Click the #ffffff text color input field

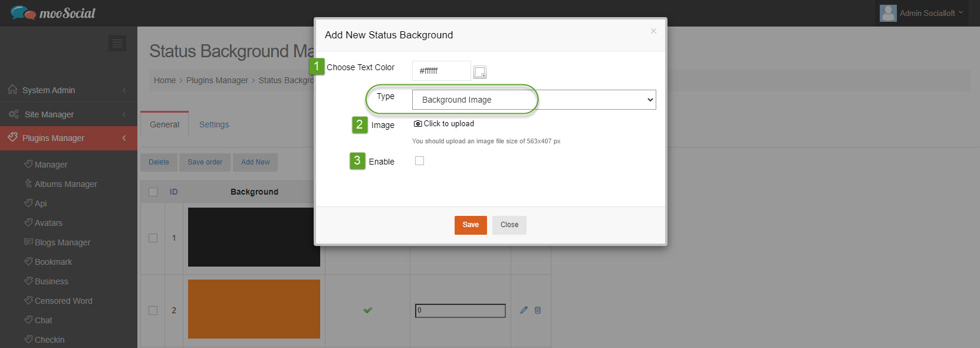[442, 71]
